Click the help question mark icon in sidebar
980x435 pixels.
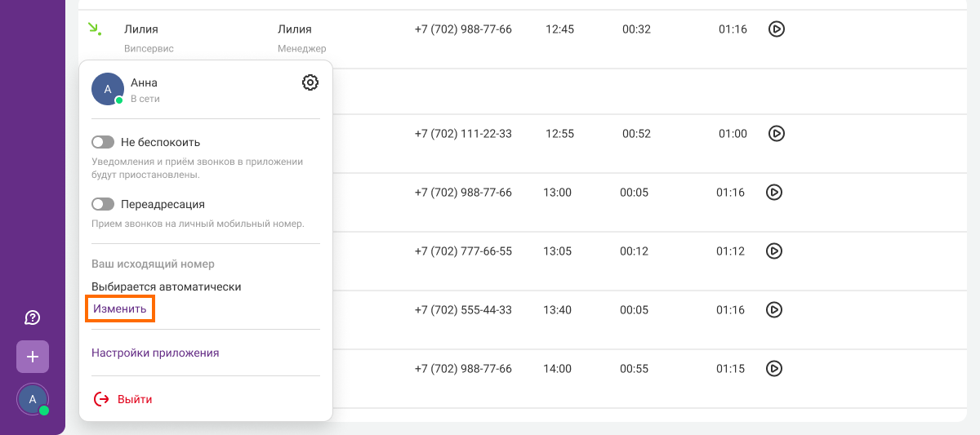pos(33,317)
